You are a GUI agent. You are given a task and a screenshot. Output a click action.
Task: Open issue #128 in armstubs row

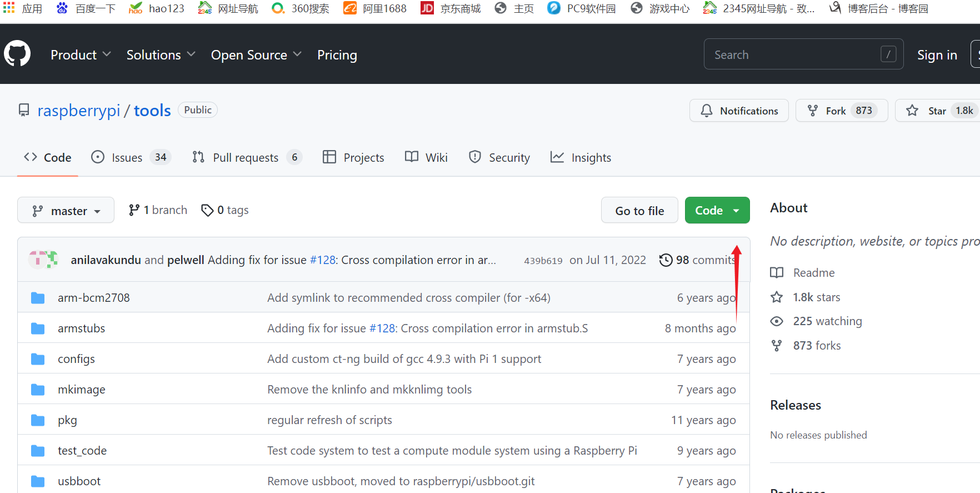click(x=382, y=328)
